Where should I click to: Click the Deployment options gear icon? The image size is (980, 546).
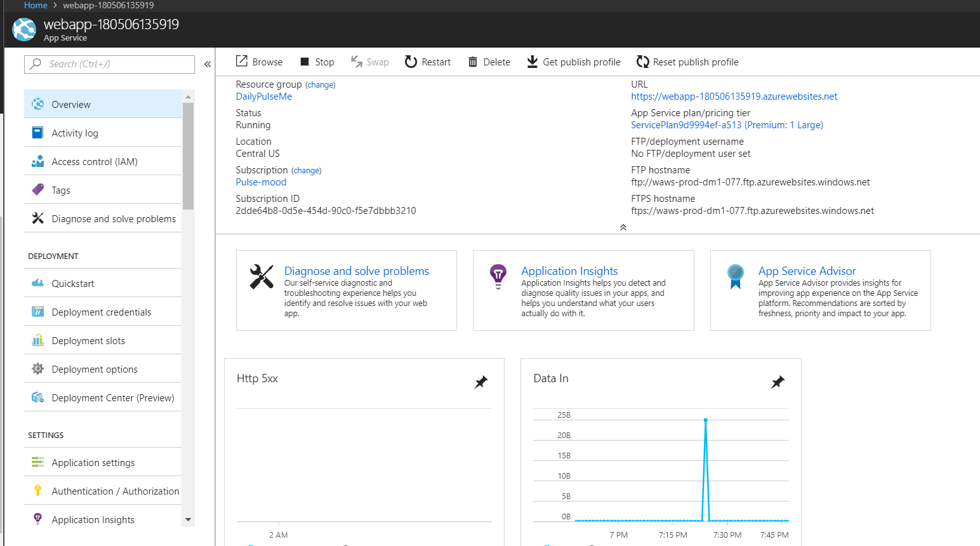38,369
